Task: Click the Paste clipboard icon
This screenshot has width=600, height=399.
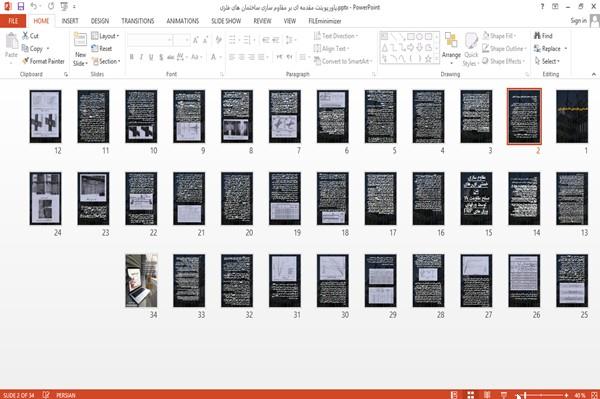Action: coord(11,42)
